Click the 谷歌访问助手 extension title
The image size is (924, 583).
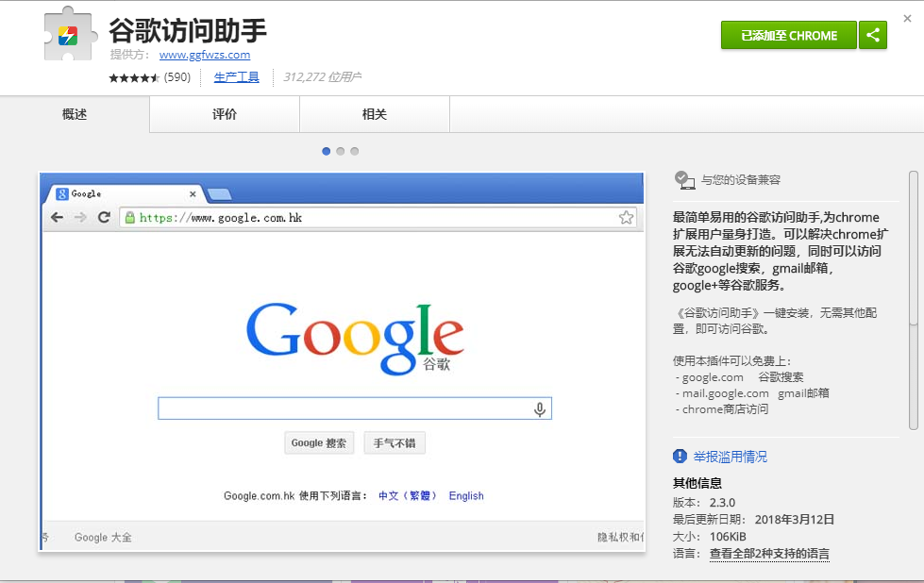point(188,30)
